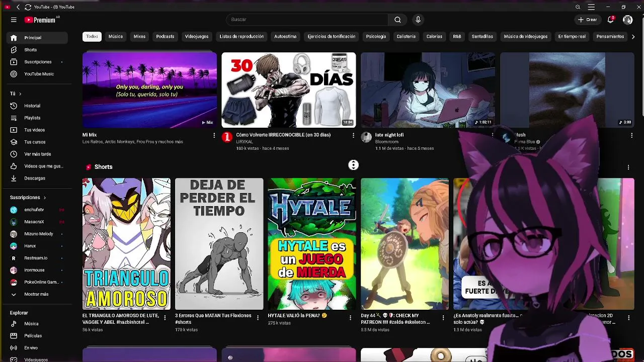Open options for TRIANGULO AMOROSO short
This screenshot has width=644, height=362.
tap(165, 317)
